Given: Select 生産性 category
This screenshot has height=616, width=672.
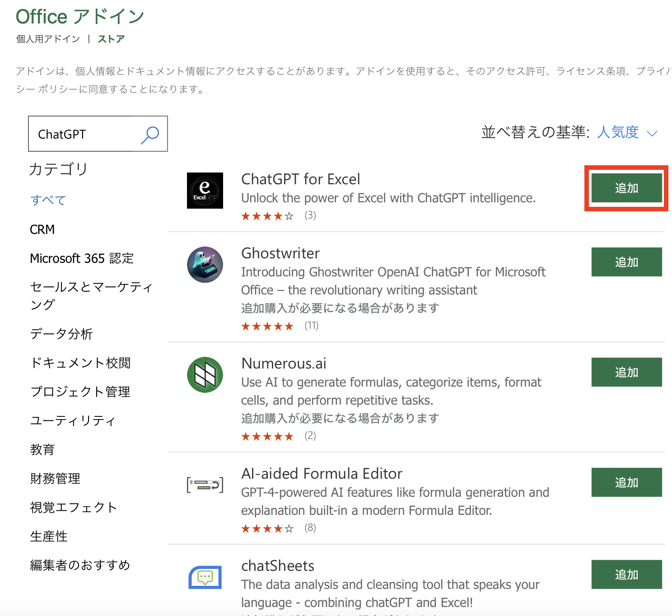Looking at the screenshot, I should (x=48, y=536).
